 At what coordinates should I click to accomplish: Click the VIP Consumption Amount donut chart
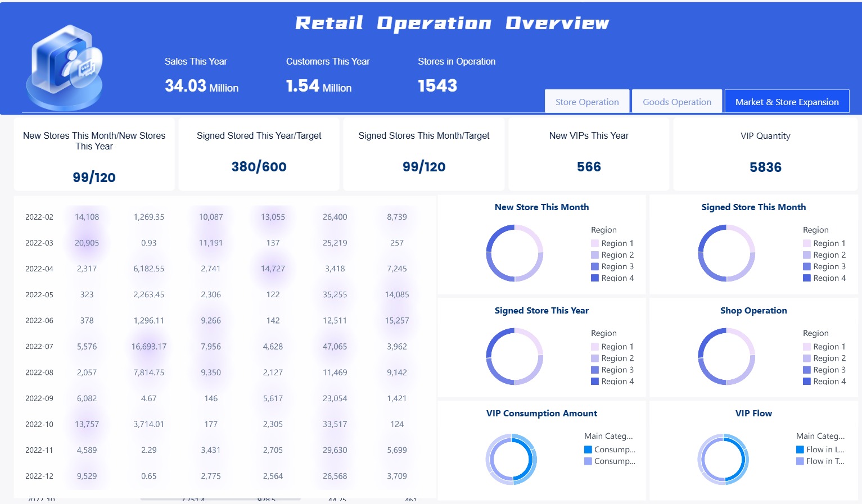pos(511,459)
